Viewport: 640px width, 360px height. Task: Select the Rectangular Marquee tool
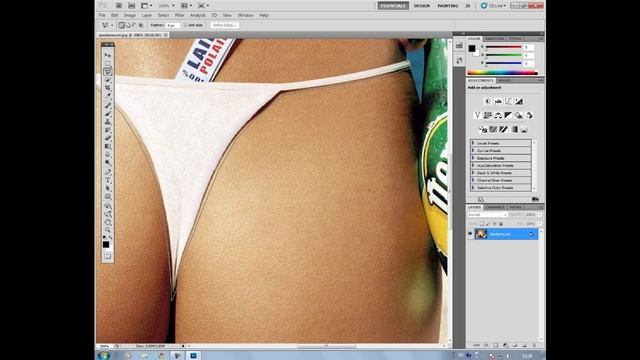pos(108,63)
